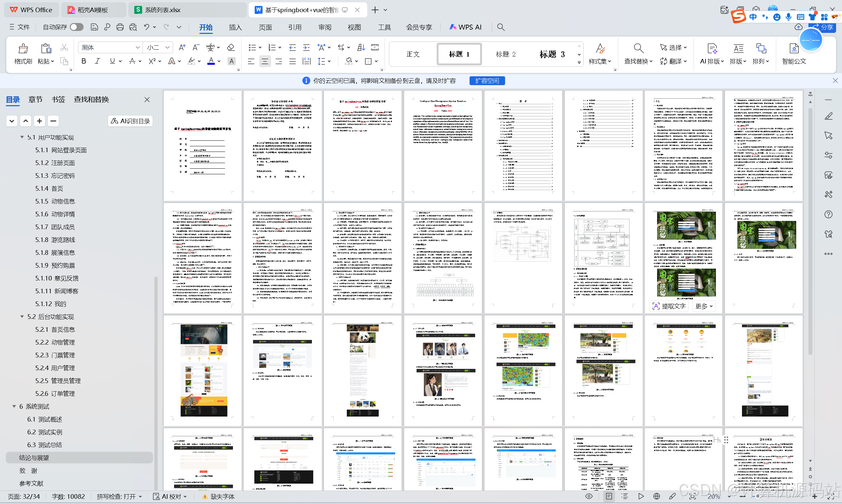This screenshot has width=842, height=504.
Task: Open the WPS AI menu
Action: pyautogui.click(x=465, y=27)
